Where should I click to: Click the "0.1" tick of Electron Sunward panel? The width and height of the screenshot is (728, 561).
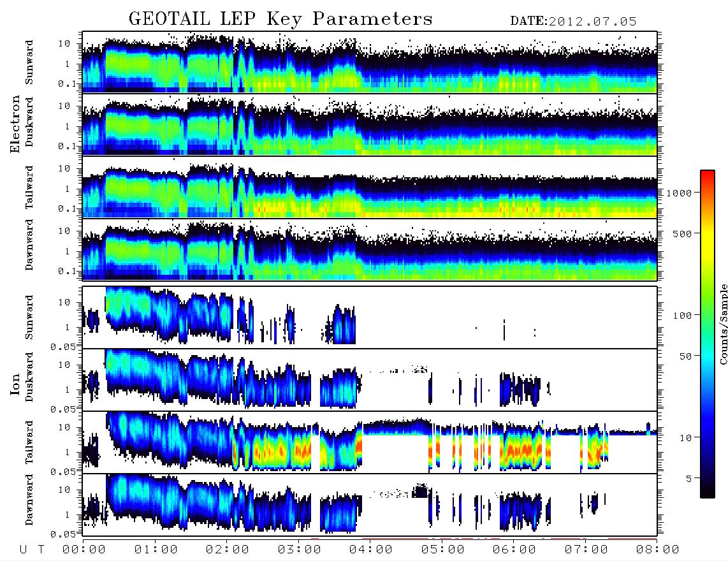coord(67,84)
